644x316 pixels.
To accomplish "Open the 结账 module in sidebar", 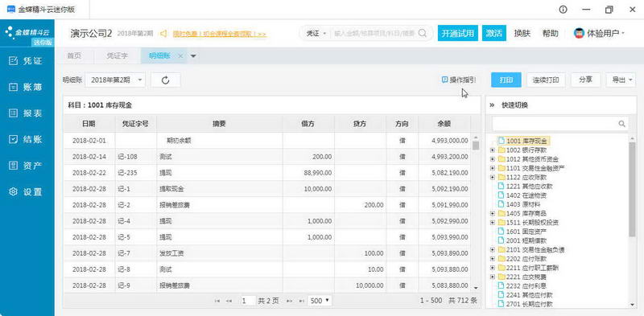I will point(27,140).
